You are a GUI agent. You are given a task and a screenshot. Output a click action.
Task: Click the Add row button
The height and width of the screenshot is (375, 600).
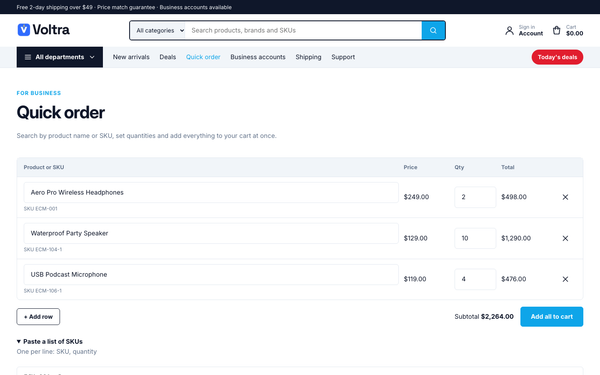[x=38, y=316]
